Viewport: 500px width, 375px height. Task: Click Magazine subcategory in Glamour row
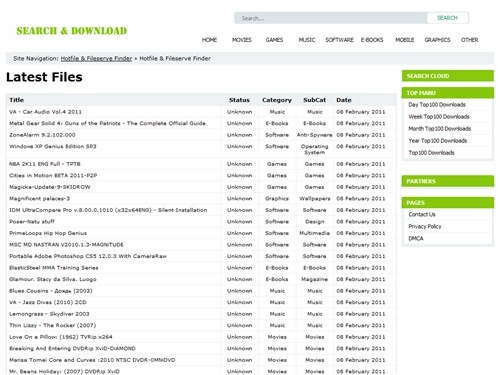tap(314, 279)
